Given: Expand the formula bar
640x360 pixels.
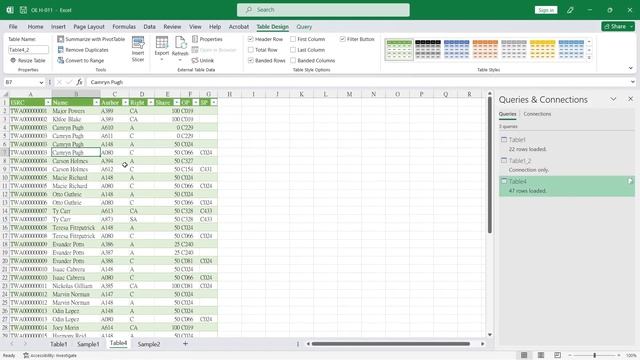Looking at the screenshot, I should [x=632, y=82].
